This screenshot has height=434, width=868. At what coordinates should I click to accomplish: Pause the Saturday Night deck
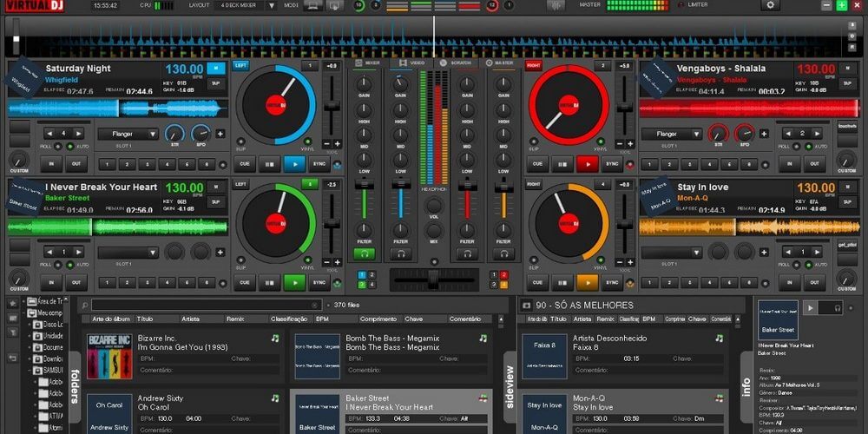pyautogui.click(x=270, y=164)
